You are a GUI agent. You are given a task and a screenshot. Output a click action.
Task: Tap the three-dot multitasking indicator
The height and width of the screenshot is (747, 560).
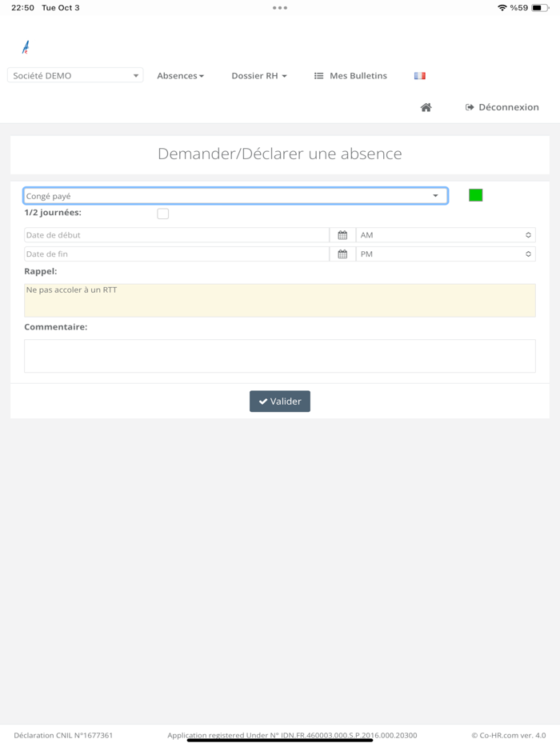280,8
